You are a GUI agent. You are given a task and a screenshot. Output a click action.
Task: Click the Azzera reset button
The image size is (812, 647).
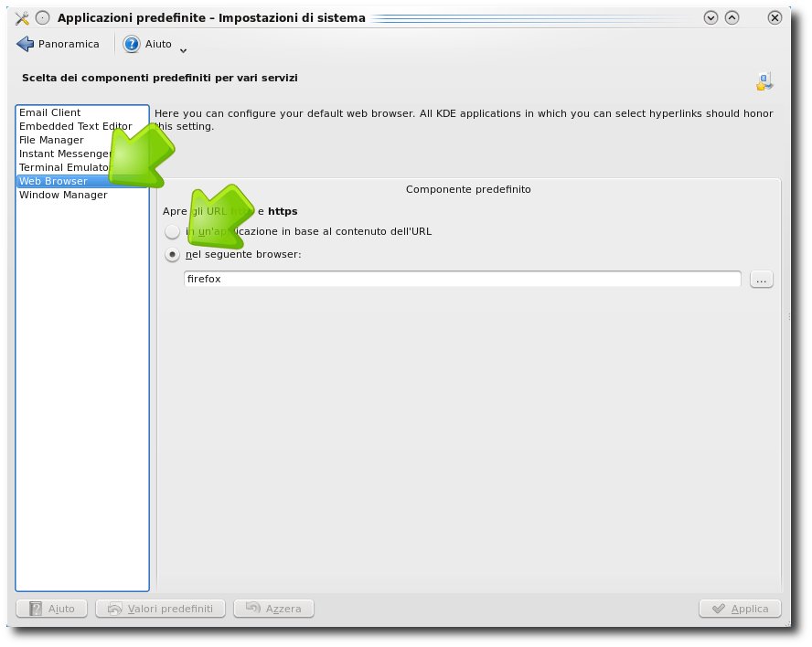(274, 609)
